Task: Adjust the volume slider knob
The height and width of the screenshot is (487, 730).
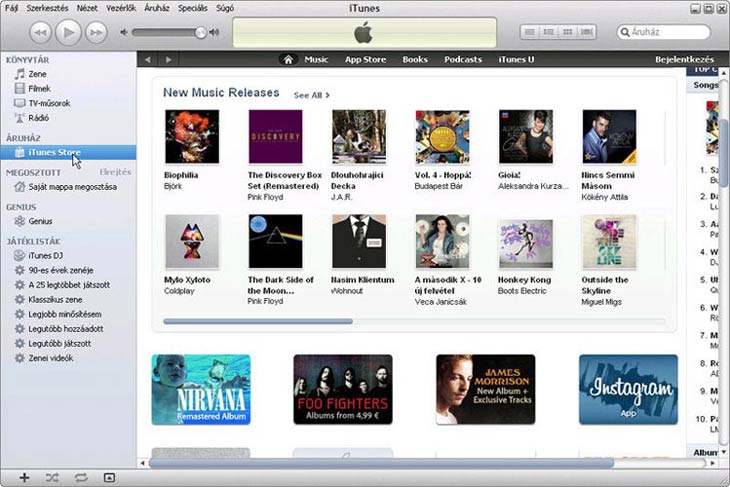Action: (201, 32)
